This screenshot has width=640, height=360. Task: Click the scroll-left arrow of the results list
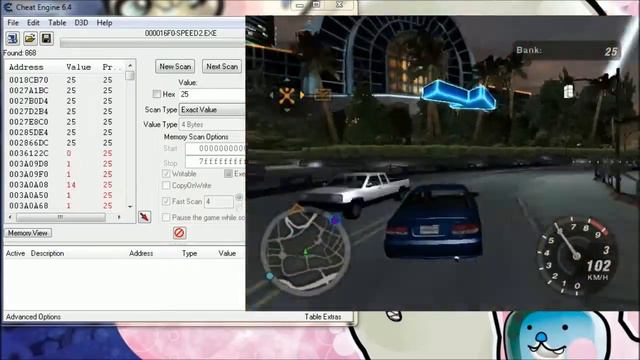(10, 217)
